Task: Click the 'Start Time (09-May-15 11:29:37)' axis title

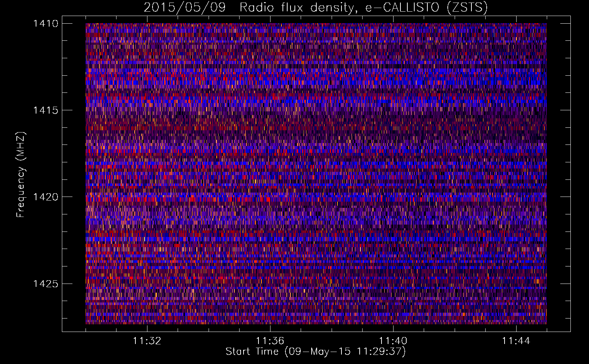Action: click(x=316, y=352)
